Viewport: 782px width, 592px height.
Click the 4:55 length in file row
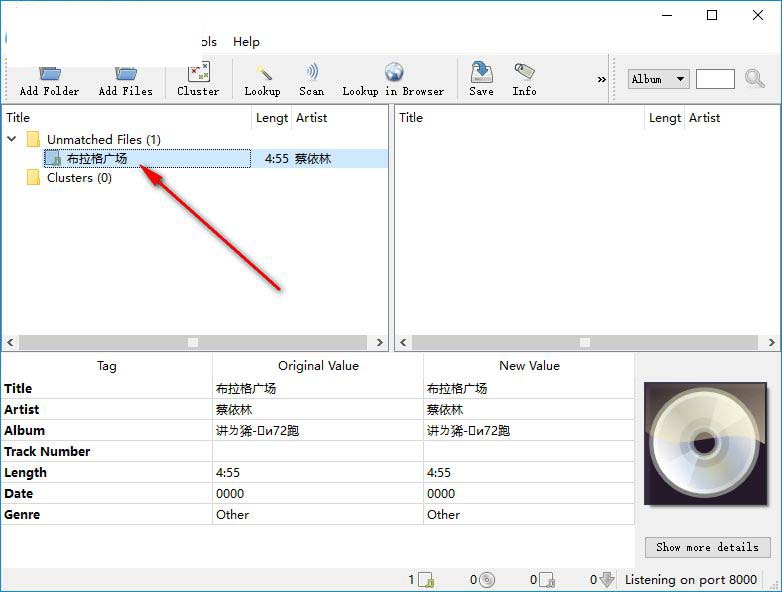[x=277, y=159]
